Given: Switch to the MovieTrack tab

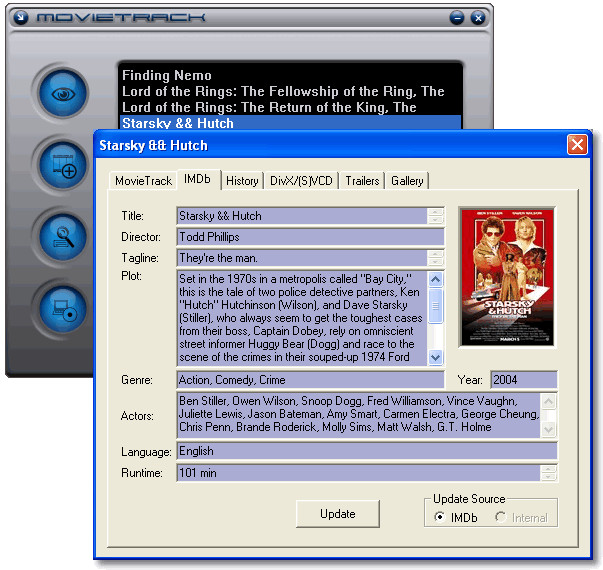Looking at the screenshot, I should 143,181.
